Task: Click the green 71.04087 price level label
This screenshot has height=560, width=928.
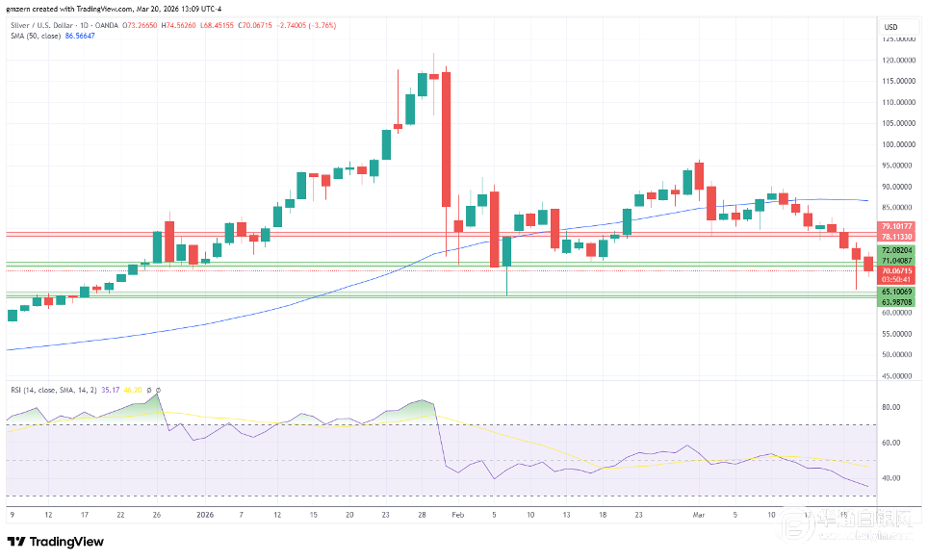Action: [896, 261]
